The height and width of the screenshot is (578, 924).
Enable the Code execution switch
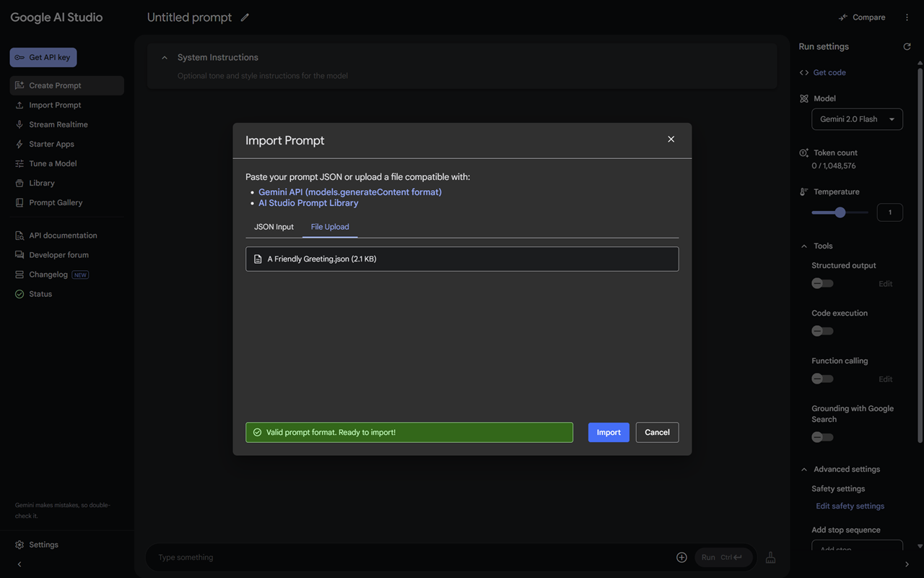coord(822,331)
